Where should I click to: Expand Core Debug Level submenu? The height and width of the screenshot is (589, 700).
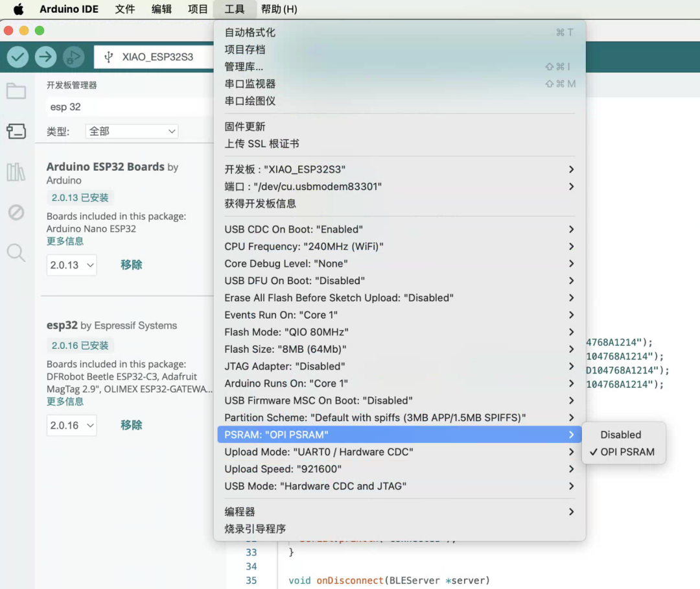tap(399, 263)
